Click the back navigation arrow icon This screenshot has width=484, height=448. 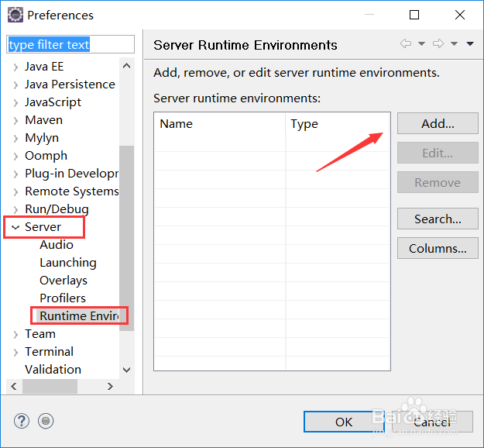coord(405,44)
